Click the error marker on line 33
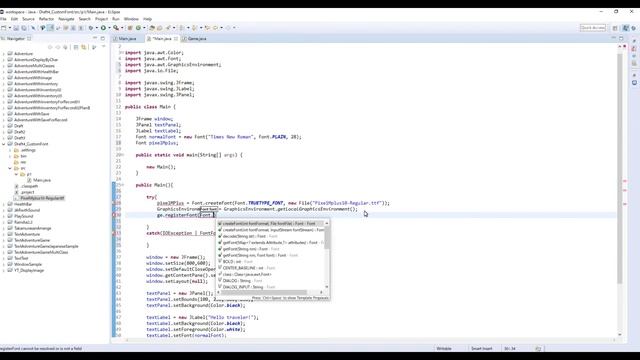 pos(114,233)
